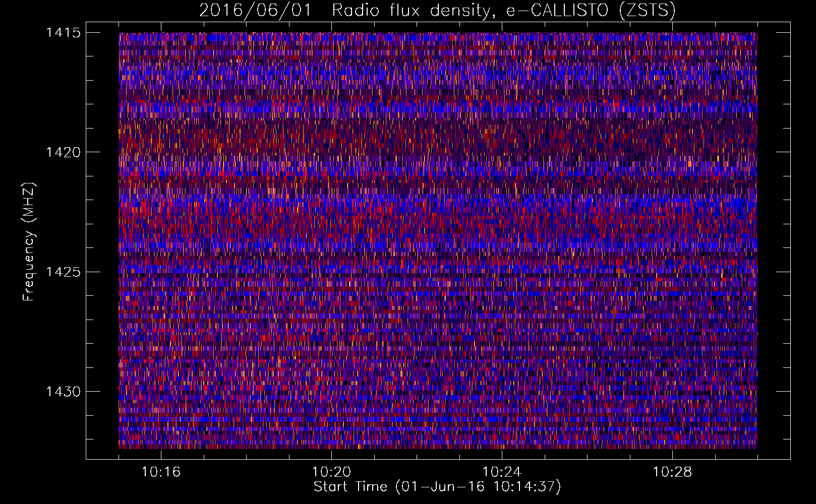Click the 10:24 time axis label
Screen dimensions: 816x504
pos(502,472)
